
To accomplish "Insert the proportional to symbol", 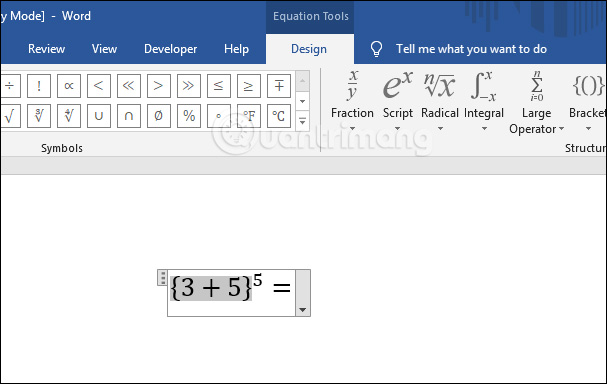I will point(69,86).
